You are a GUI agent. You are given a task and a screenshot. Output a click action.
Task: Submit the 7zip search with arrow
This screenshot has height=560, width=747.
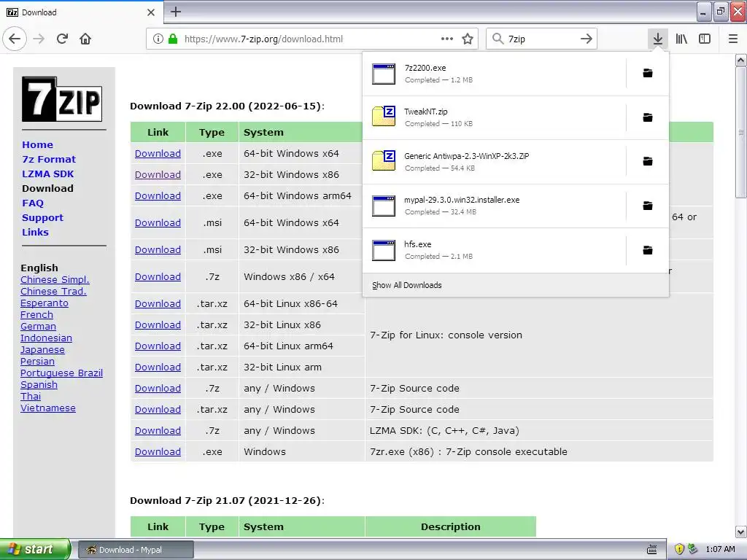click(587, 39)
